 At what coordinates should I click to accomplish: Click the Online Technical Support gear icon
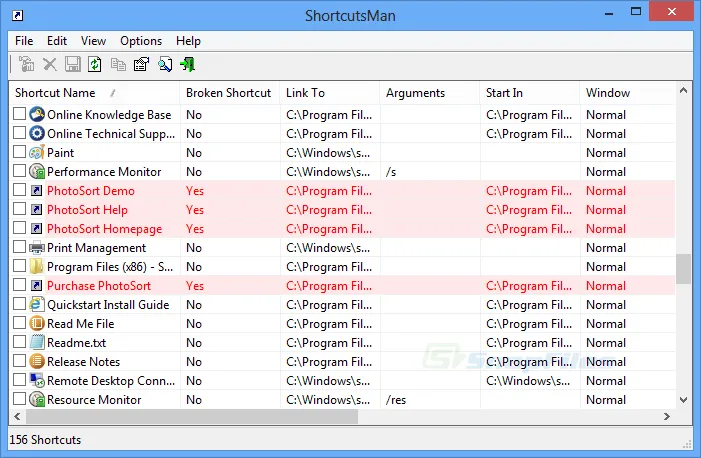click(37, 133)
